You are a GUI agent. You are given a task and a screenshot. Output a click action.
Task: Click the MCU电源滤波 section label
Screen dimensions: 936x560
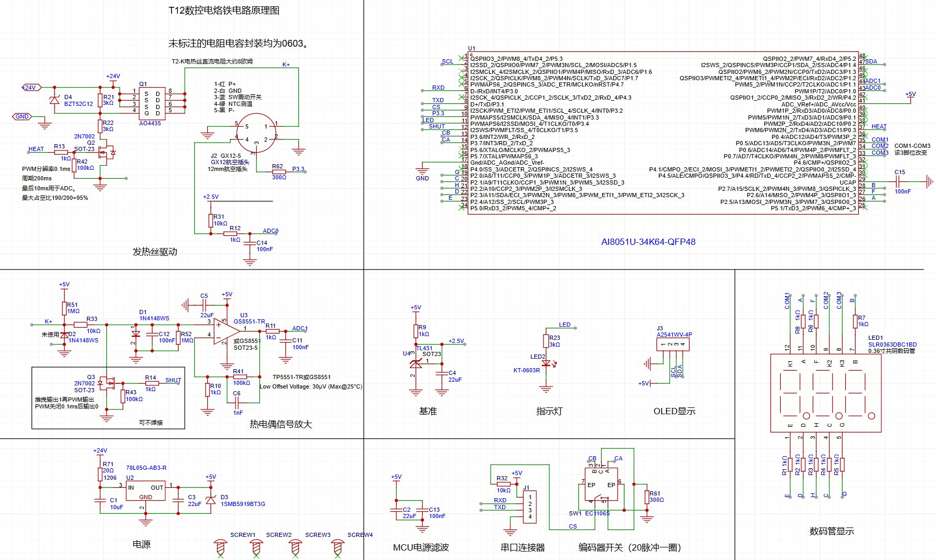click(x=421, y=547)
